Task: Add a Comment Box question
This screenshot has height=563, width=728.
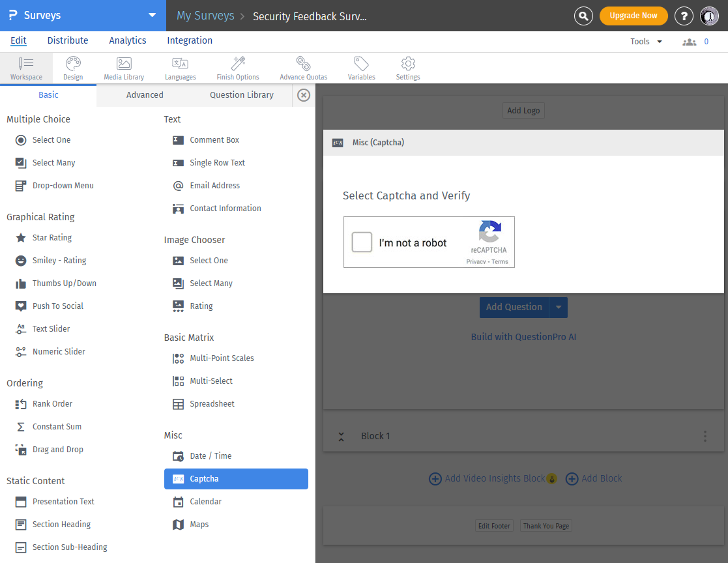Action: [x=206, y=139]
